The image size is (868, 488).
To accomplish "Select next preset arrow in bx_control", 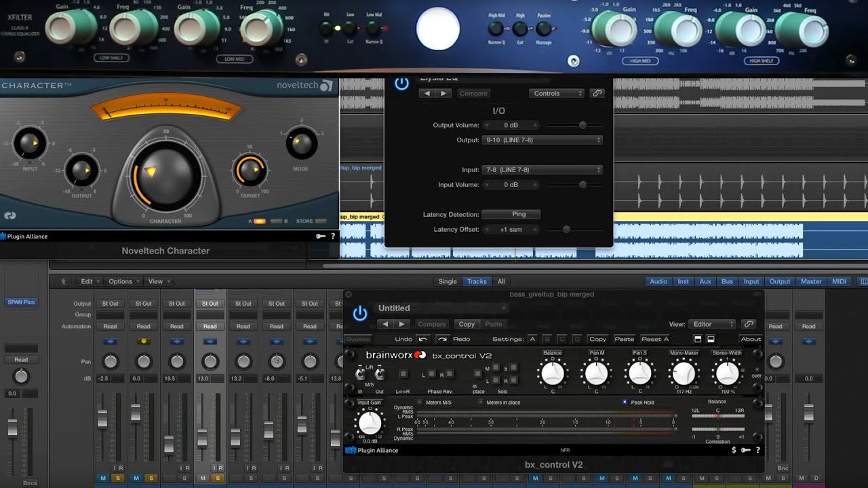I will coord(401,324).
